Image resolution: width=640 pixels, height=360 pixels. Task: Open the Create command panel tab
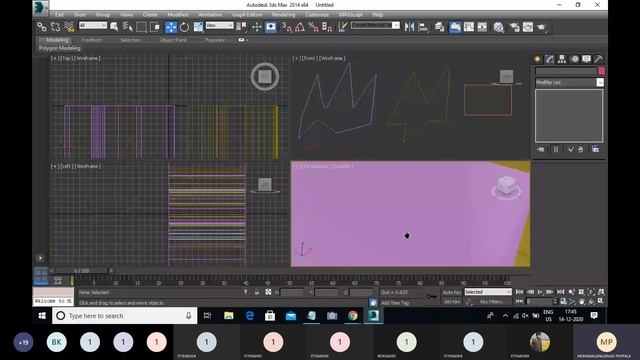[537, 59]
